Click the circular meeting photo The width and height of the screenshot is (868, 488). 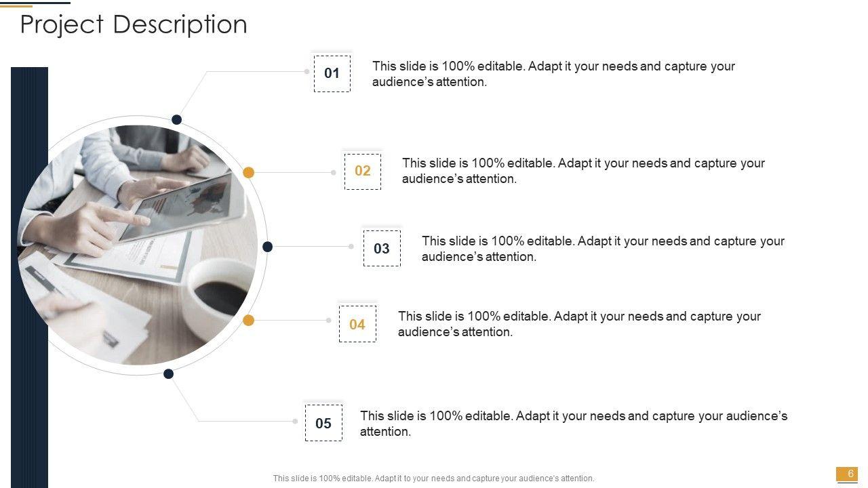[138, 245]
